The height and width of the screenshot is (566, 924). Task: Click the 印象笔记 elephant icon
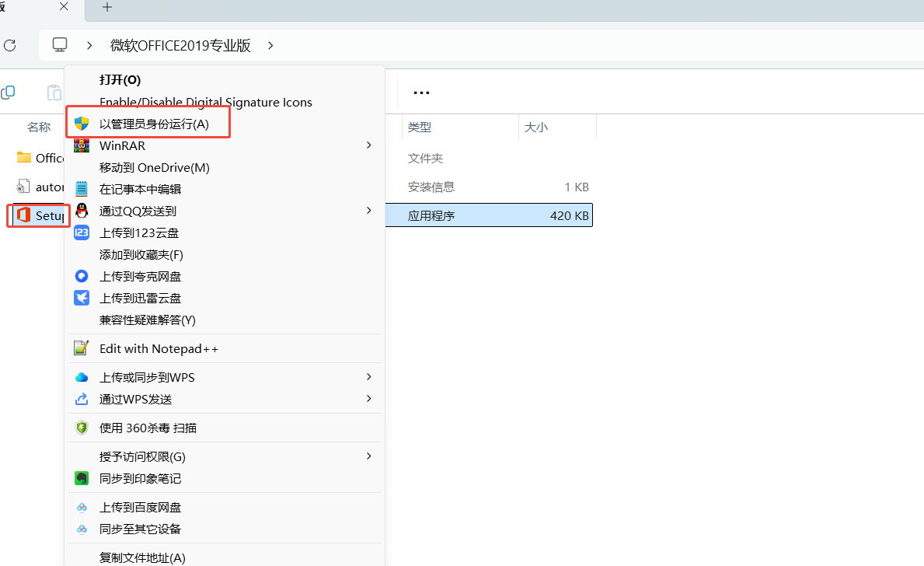82,478
